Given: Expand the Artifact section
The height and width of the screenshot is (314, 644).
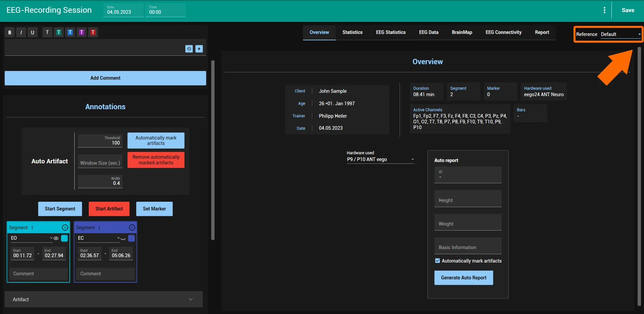Looking at the screenshot, I should (x=104, y=299).
